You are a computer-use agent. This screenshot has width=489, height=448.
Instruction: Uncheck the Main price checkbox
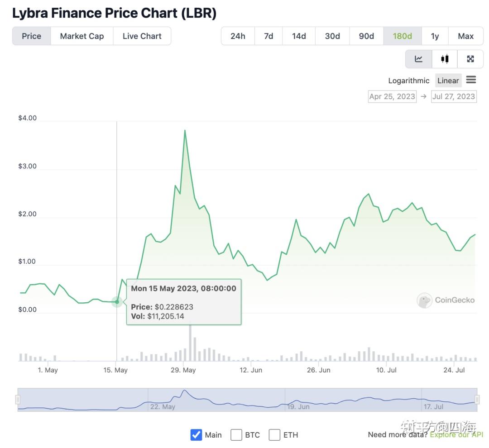196,434
